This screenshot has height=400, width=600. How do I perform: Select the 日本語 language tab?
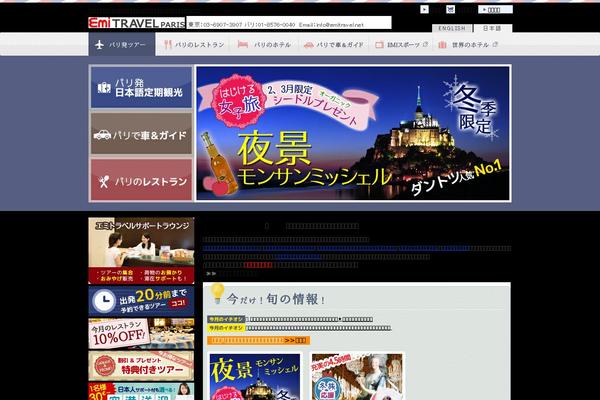pyautogui.click(x=492, y=28)
